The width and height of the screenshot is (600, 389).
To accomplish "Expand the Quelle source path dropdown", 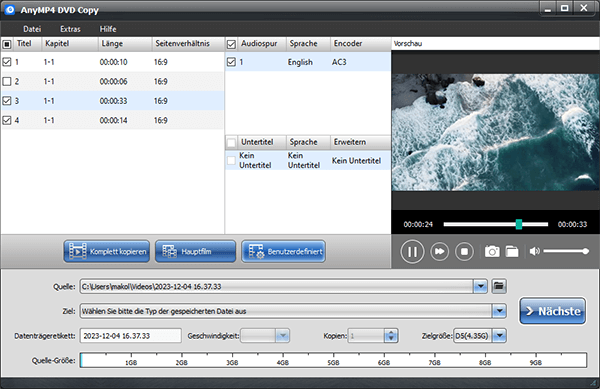I will click(480, 286).
